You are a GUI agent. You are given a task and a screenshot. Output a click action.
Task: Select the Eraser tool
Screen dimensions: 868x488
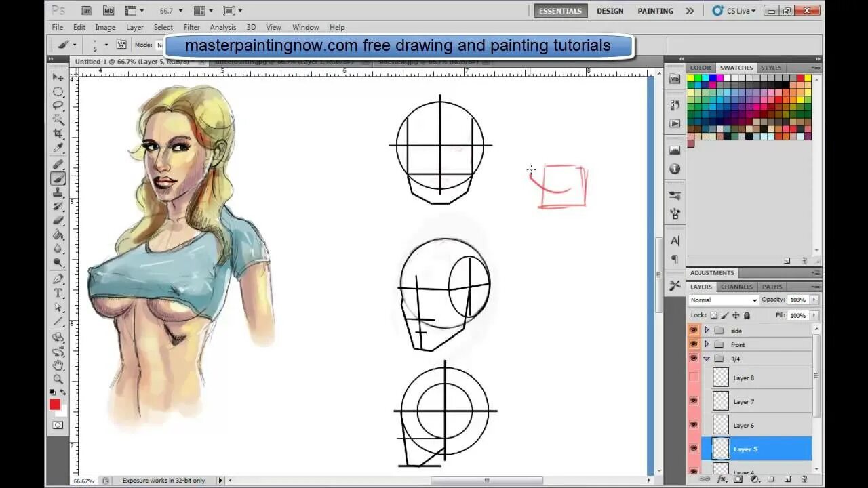58,221
